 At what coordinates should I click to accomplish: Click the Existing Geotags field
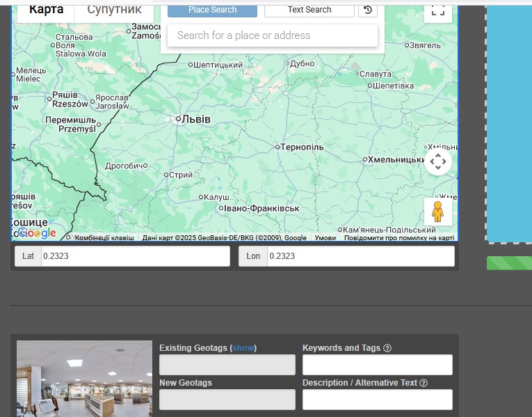click(x=227, y=365)
